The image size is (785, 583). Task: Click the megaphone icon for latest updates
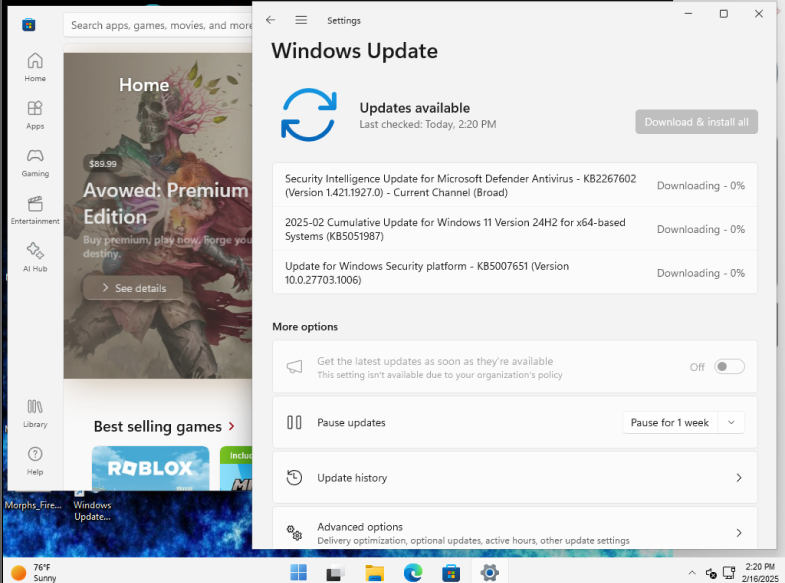[294, 367]
